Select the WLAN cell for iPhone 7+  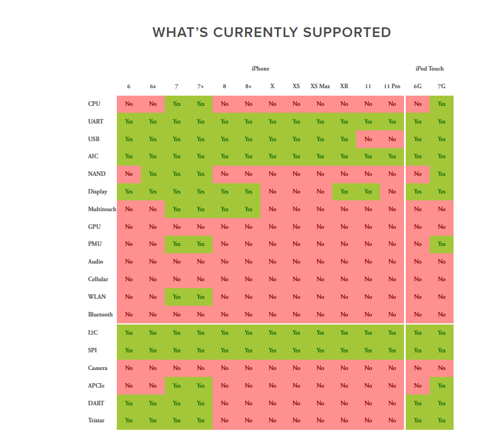(201, 297)
